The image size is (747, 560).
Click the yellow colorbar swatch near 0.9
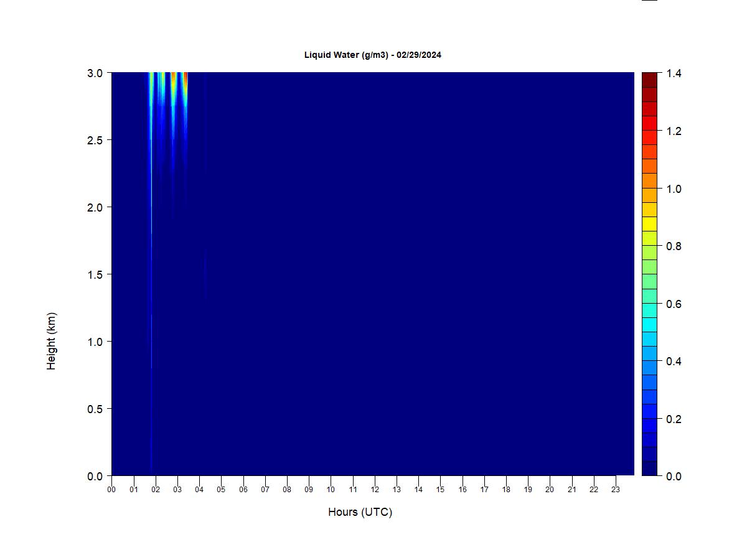tap(649, 224)
